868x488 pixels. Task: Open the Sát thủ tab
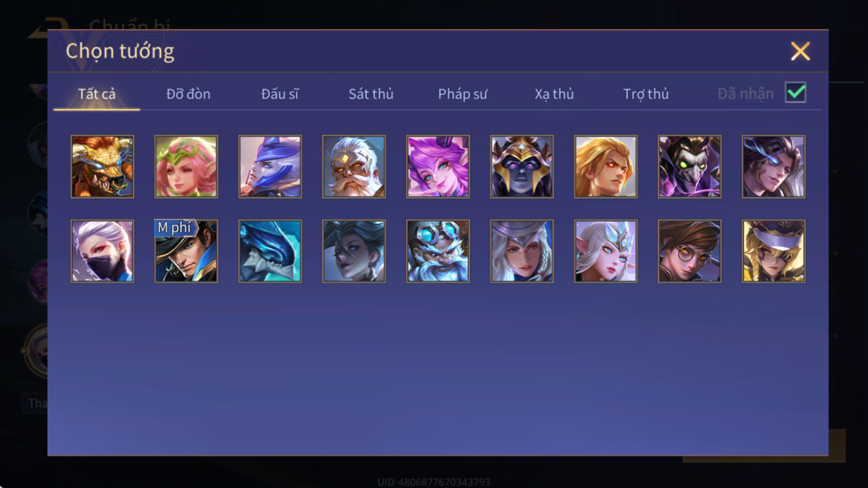pos(371,94)
